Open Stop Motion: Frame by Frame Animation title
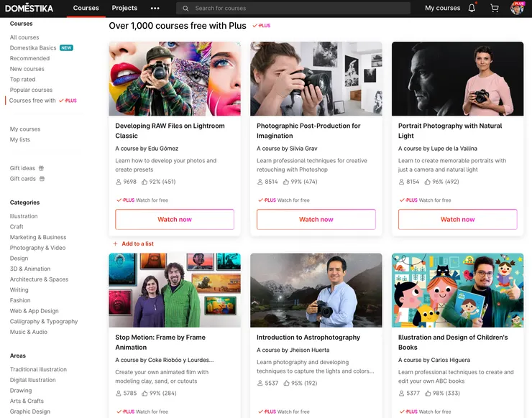532x418 pixels. pyautogui.click(x=160, y=343)
